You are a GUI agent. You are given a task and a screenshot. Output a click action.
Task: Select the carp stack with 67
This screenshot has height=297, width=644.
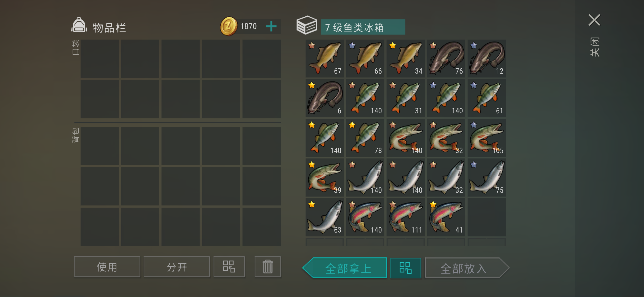tap(325, 58)
